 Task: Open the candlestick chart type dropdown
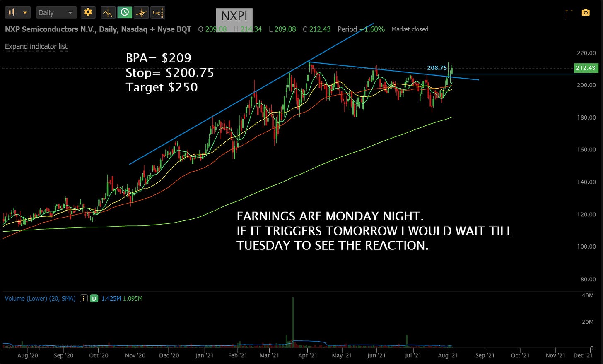pos(17,12)
